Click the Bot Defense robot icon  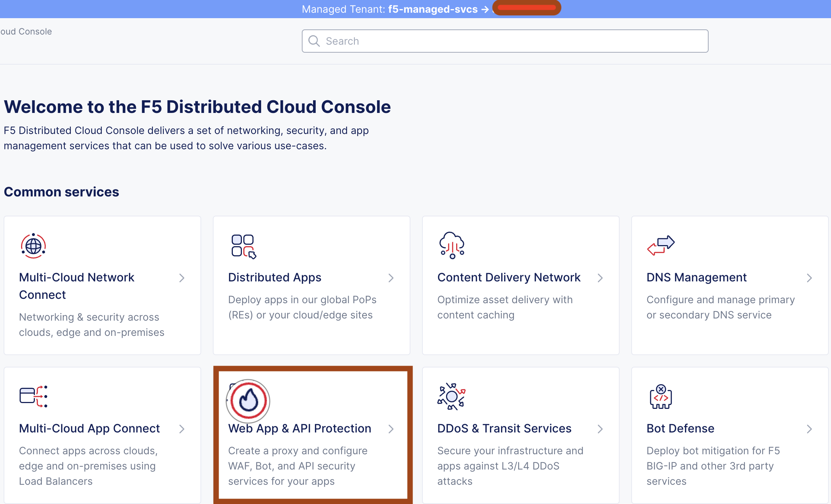[661, 397]
